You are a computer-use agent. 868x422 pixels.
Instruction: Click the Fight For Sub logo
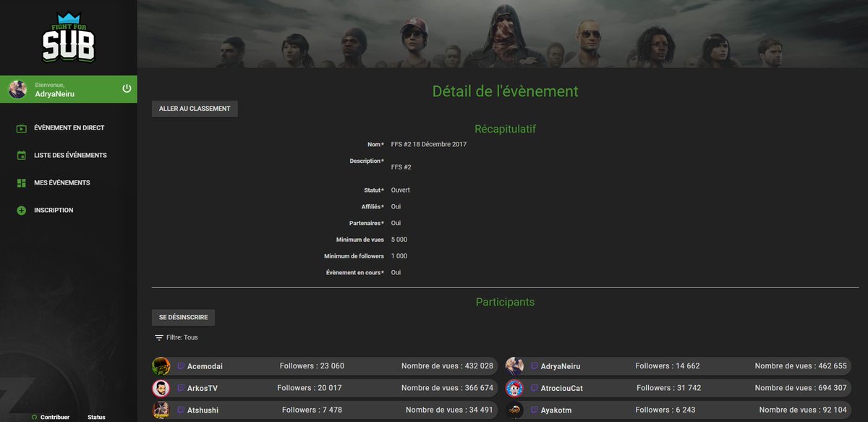[x=68, y=36]
